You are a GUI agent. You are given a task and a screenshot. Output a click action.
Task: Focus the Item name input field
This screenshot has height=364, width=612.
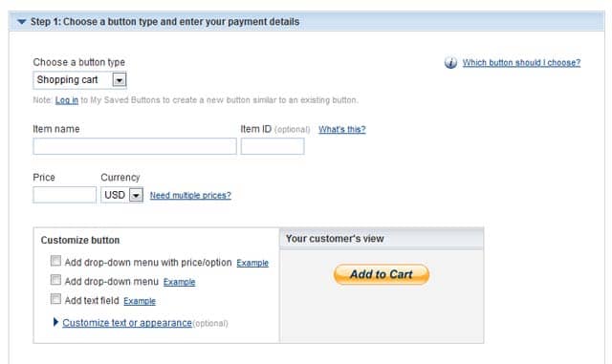[135, 146]
